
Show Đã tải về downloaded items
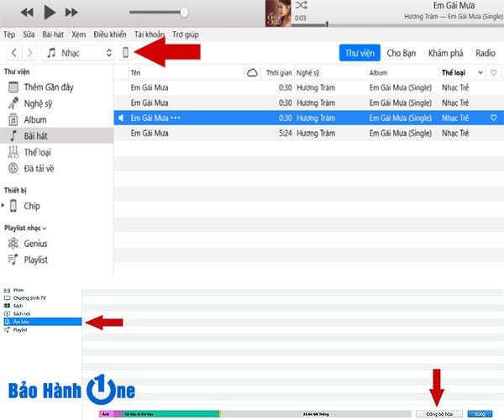point(39,168)
